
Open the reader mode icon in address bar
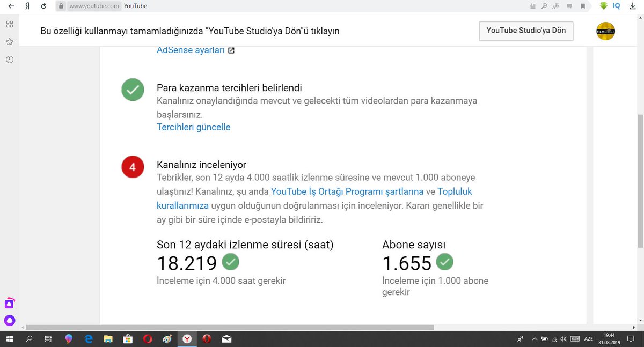[532, 6]
